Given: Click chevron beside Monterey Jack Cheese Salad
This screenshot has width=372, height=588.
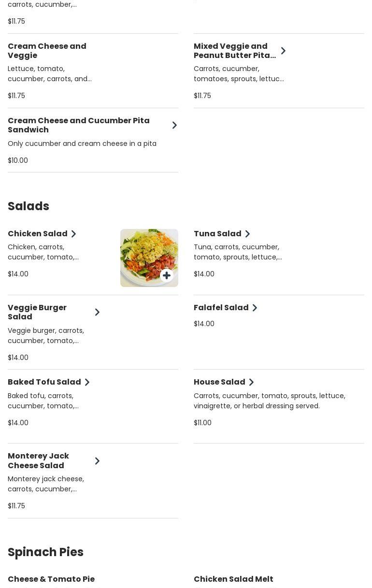Looking at the screenshot, I should tap(97, 461).
